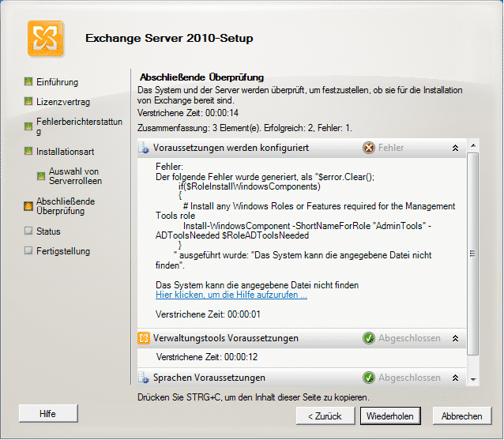Click the Einführung step status icon
Screen dimensions: 504x440
[28, 81]
